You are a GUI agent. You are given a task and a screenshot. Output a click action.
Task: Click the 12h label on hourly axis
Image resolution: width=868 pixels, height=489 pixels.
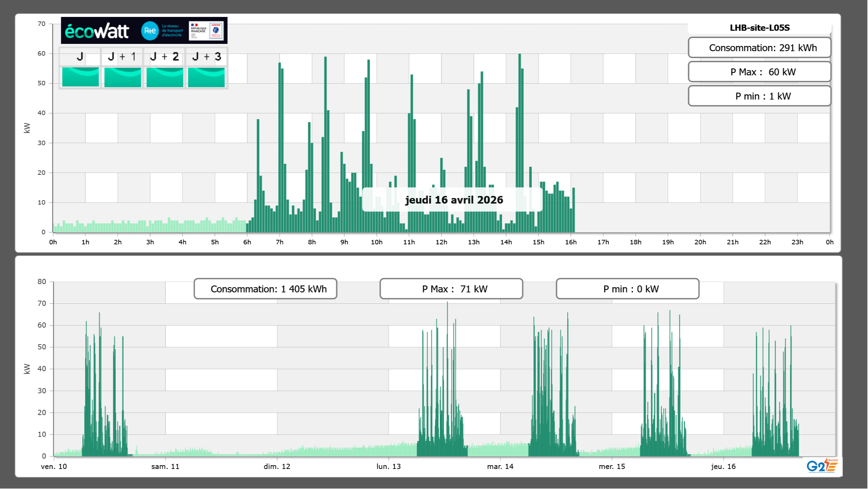click(441, 242)
